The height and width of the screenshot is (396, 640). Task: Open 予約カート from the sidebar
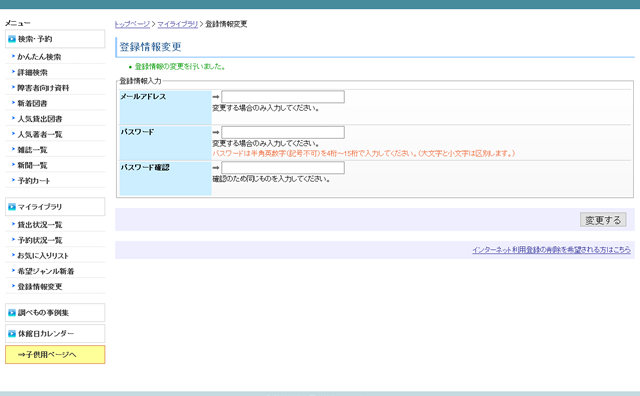(33, 181)
